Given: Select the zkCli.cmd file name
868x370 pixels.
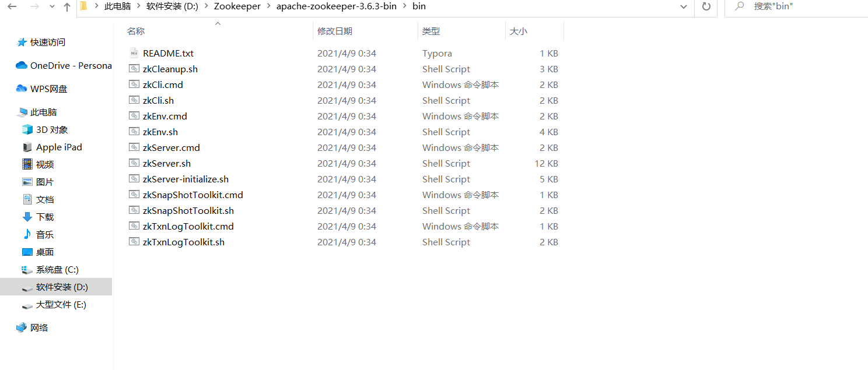Looking at the screenshot, I should tap(163, 84).
